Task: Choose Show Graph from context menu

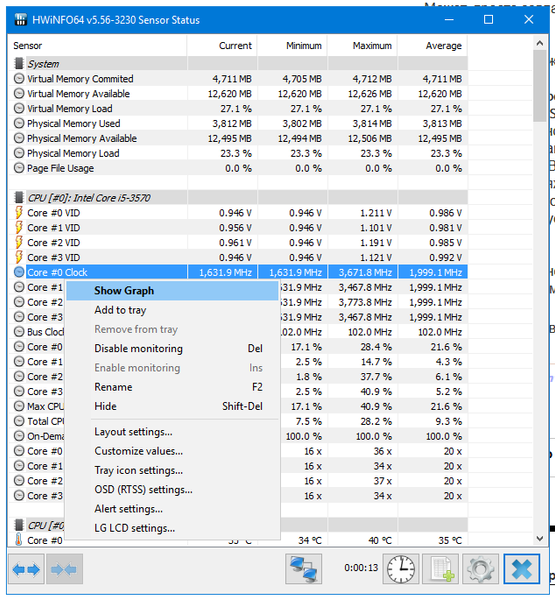Action: pyautogui.click(x=172, y=291)
